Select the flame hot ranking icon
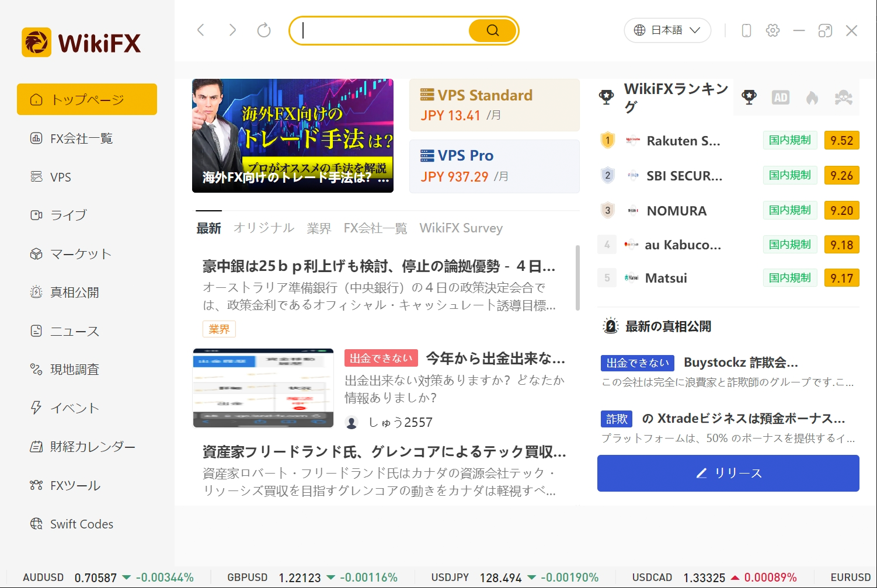 (812, 98)
